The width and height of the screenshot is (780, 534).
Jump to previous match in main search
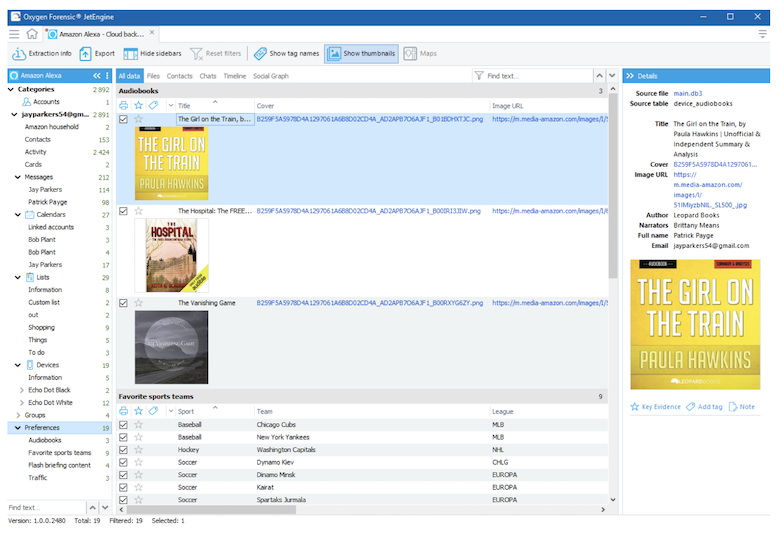(x=599, y=76)
